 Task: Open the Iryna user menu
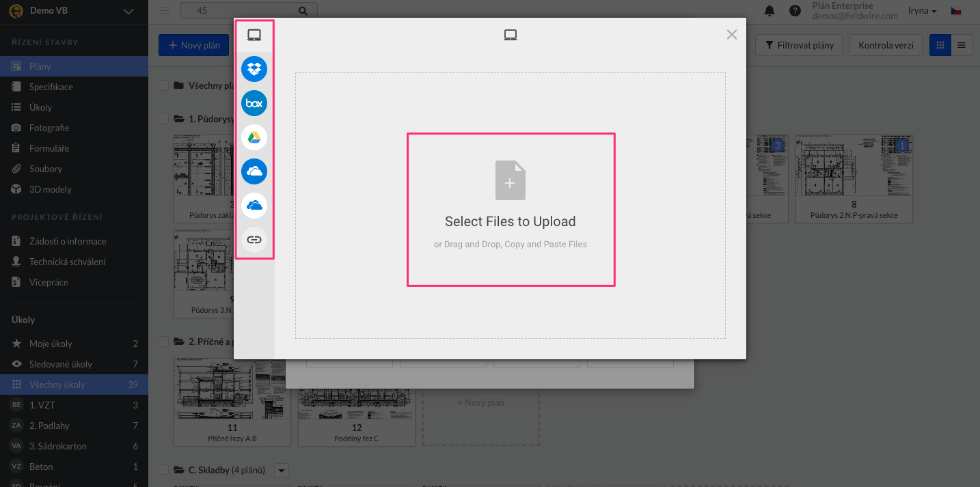(922, 11)
